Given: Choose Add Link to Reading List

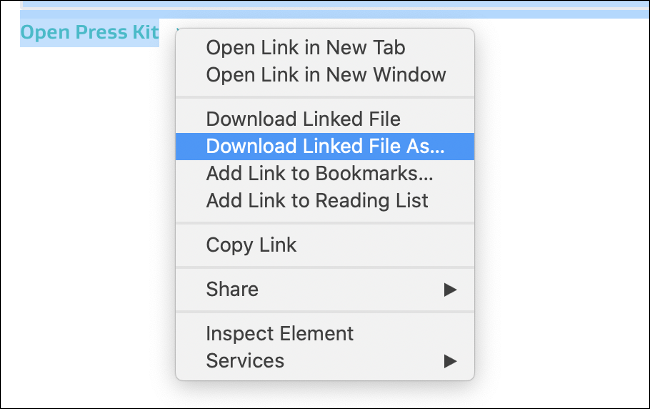Looking at the screenshot, I should 317,200.
